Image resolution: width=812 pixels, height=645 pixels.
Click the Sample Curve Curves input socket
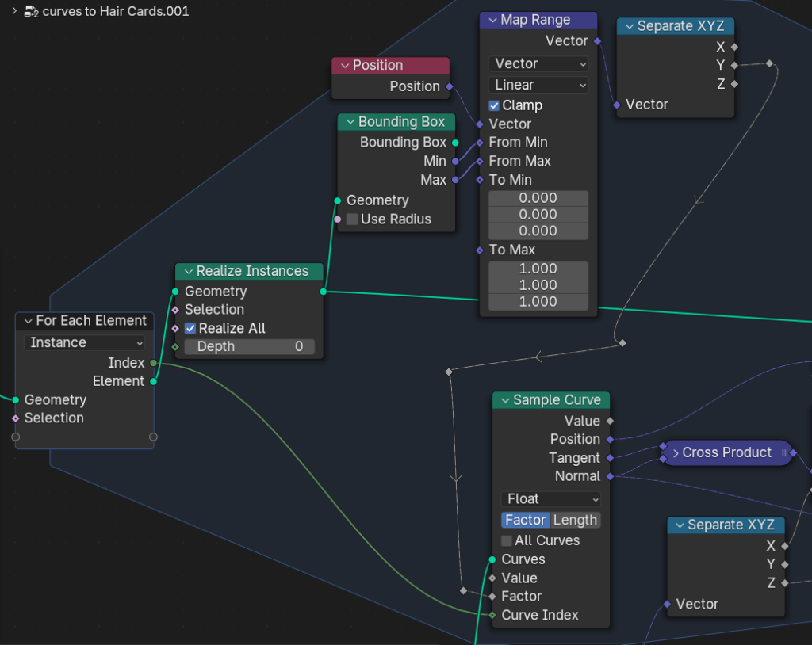(492, 559)
